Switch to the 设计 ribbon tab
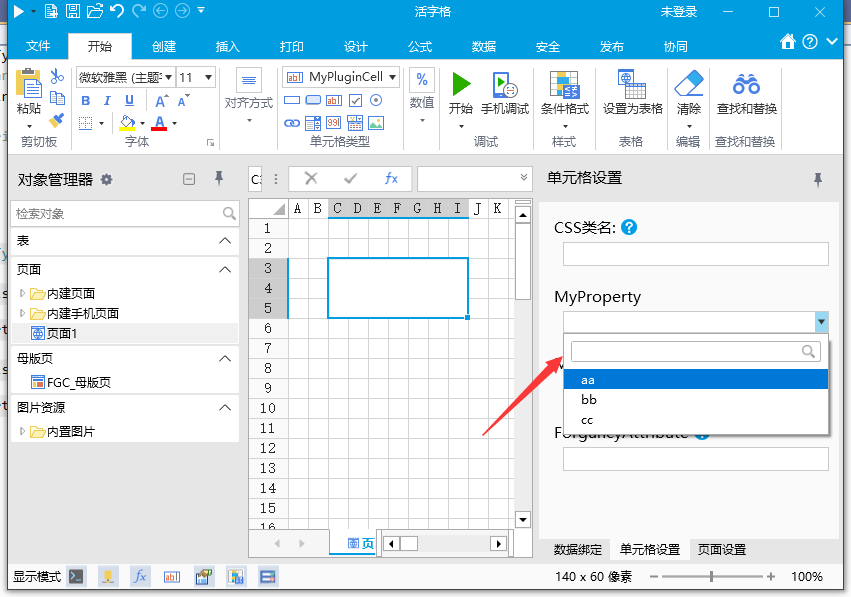Screen dimensions: 851x597 coord(355,47)
